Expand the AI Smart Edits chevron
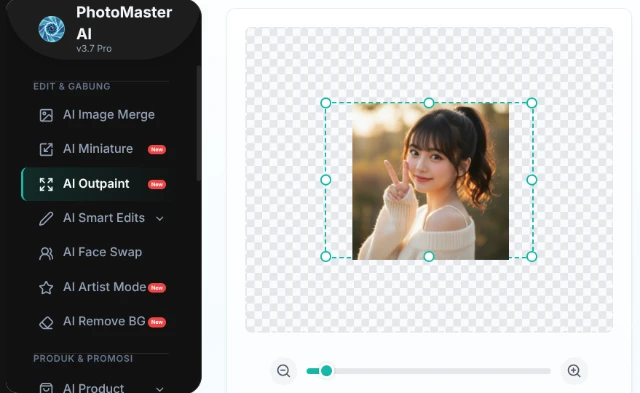The width and height of the screenshot is (640, 393). [160, 219]
